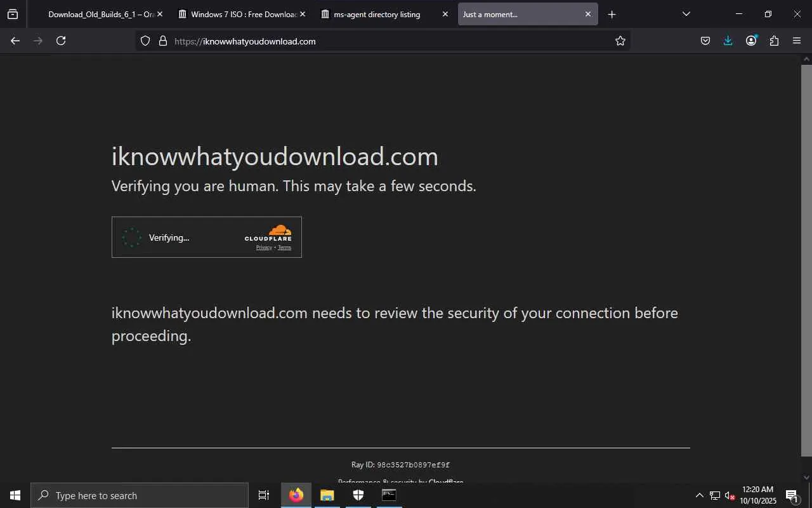Open the Windows Start menu
Image resolution: width=812 pixels, height=508 pixels.
[15, 495]
